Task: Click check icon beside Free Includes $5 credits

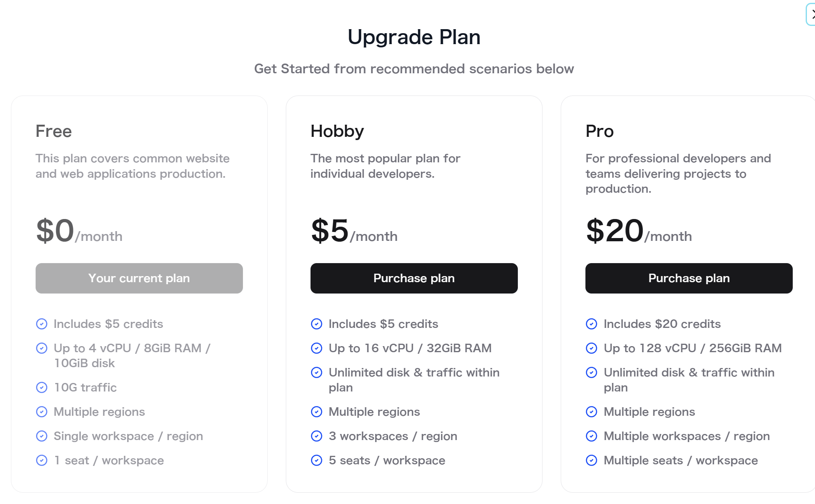Action: pos(42,324)
